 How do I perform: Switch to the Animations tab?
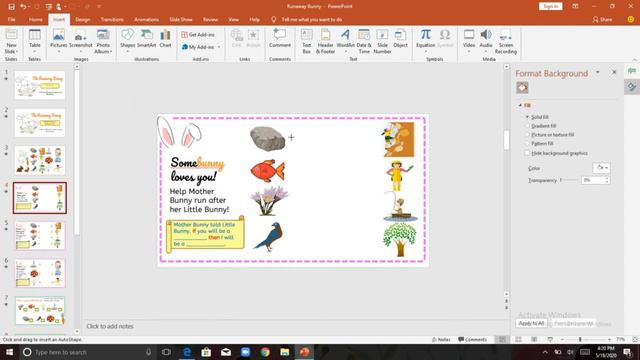pos(146,20)
